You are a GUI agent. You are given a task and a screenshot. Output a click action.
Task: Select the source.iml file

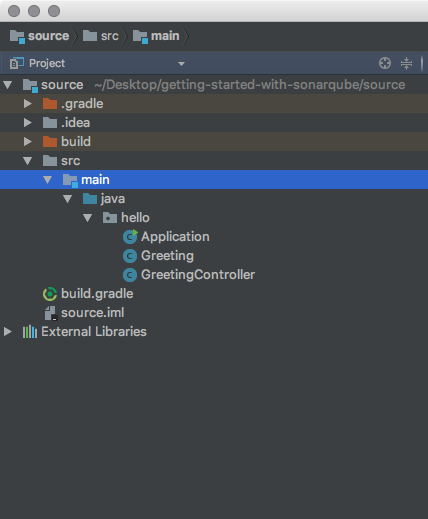point(93,313)
